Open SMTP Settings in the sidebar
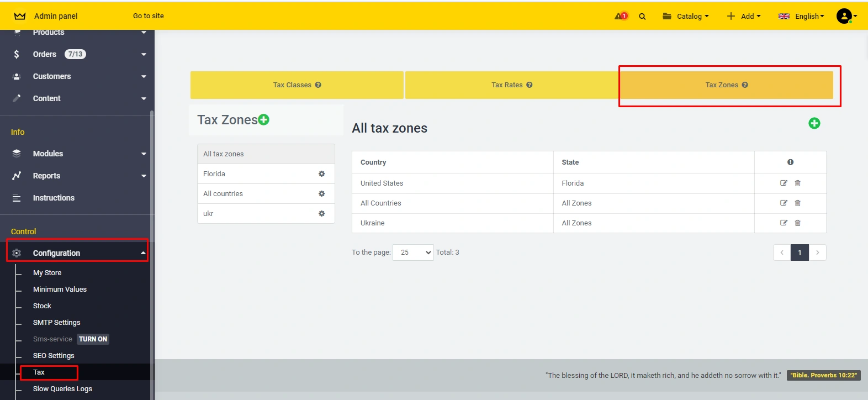 point(56,323)
